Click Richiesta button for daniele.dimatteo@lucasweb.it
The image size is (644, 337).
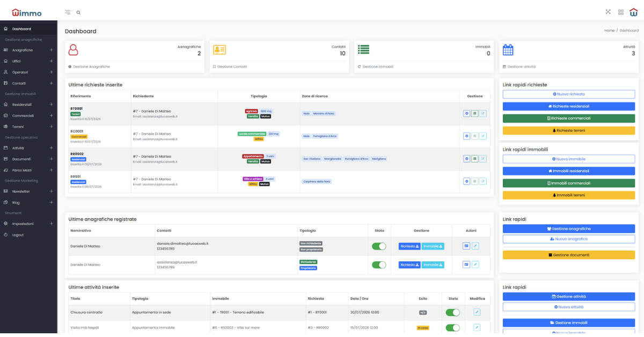click(x=409, y=246)
